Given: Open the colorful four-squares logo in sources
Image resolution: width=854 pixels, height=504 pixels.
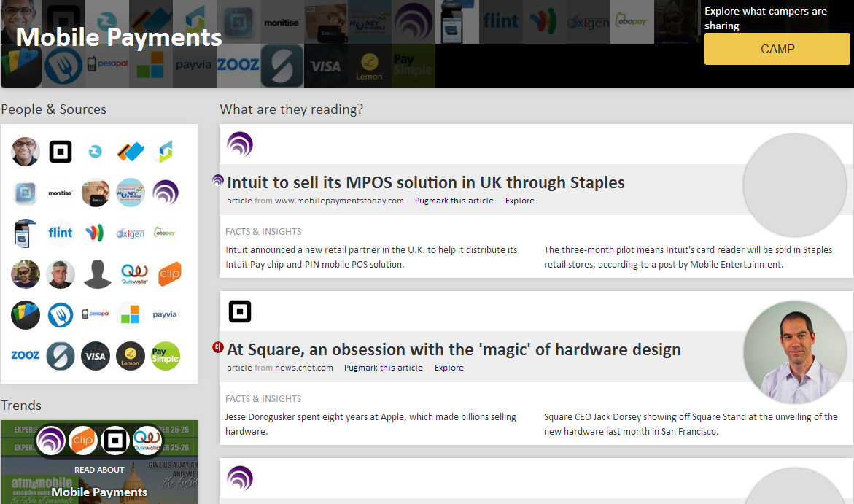Looking at the screenshot, I should coord(130,314).
